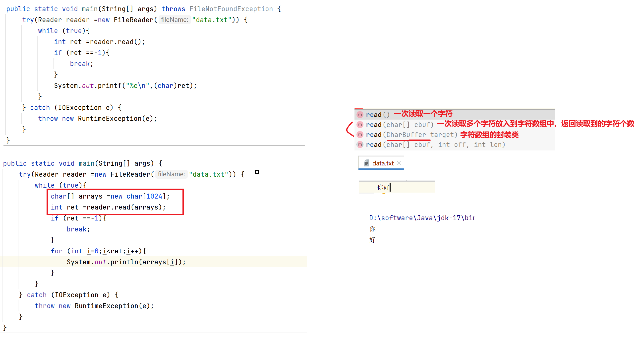The image size is (644, 362).
Task: Click the char[1024] array declaration line
Action: point(110,196)
